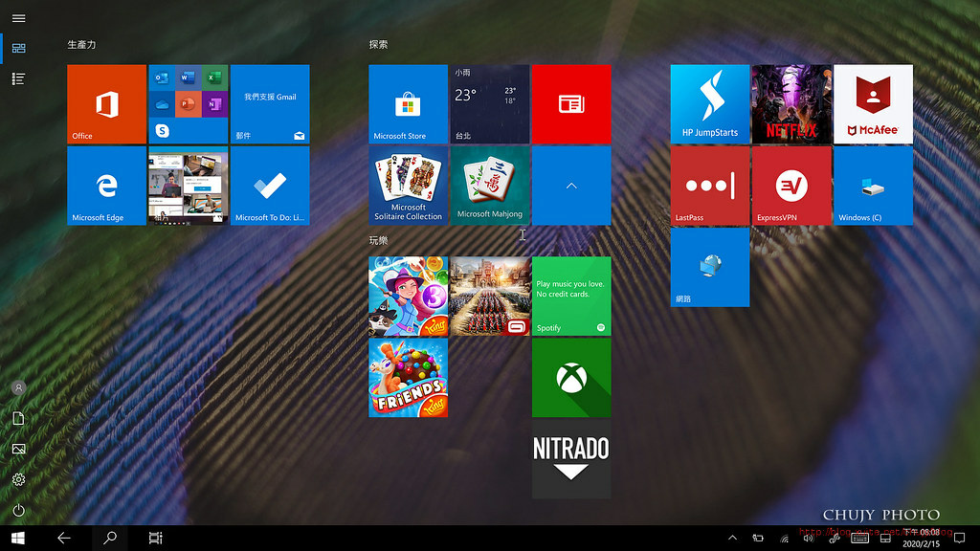Open the Mail tile showing Gmail support
Image resolution: width=980 pixels, height=551 pixels.
pyautogui.click(x=270, y=104)
